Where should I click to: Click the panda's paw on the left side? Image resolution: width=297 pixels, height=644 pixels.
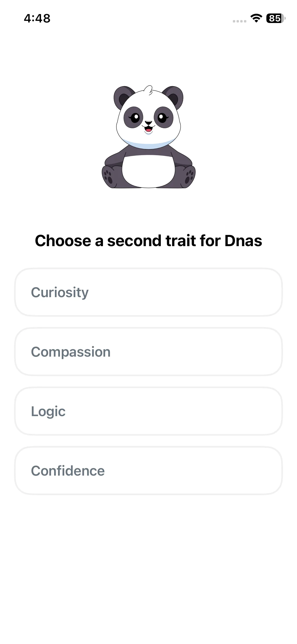click(x=108, y=176)
